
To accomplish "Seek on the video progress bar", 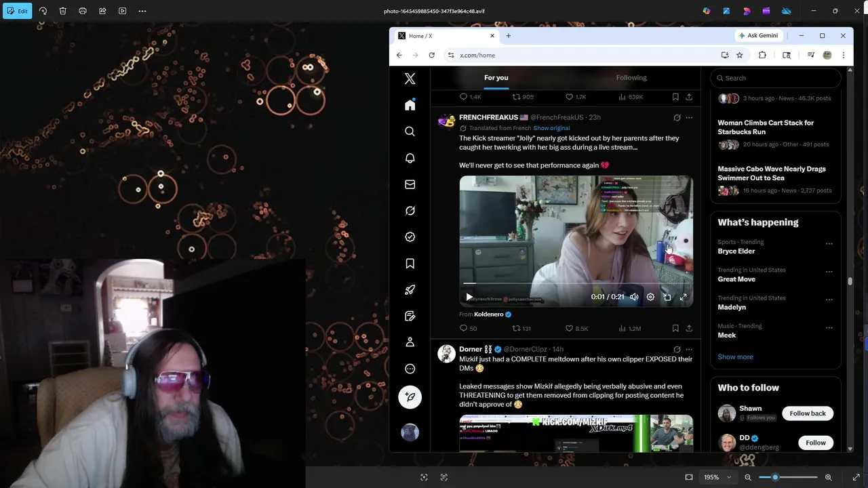I will pos(576,283).
